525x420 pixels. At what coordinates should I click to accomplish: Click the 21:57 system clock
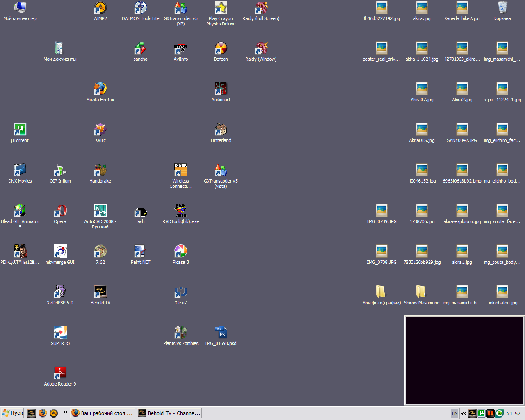coord(514,413)
